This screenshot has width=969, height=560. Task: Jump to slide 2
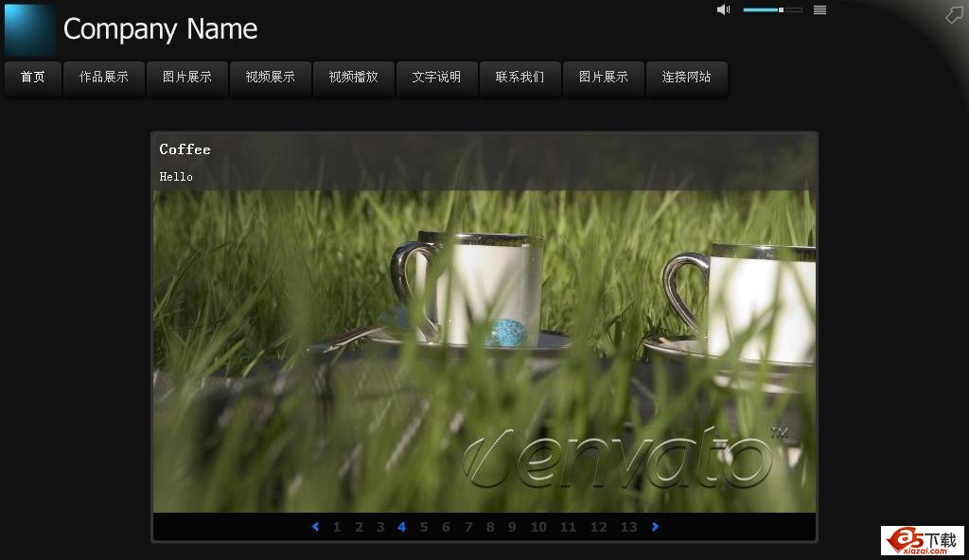359,527
